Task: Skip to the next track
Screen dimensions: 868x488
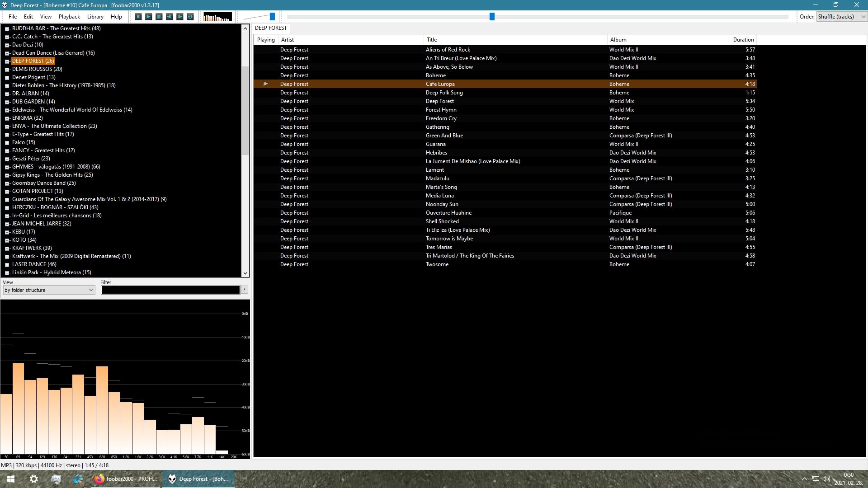Action: point(180,17)
